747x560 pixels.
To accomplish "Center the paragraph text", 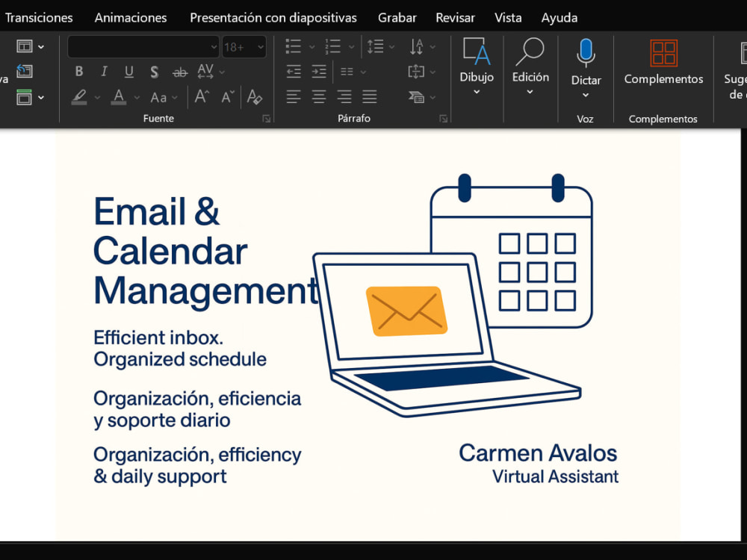I will (319, 97).
